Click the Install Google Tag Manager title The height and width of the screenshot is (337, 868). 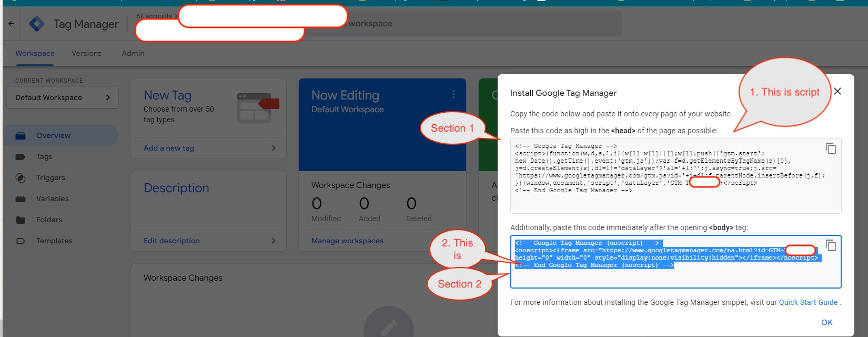point(563,93)
